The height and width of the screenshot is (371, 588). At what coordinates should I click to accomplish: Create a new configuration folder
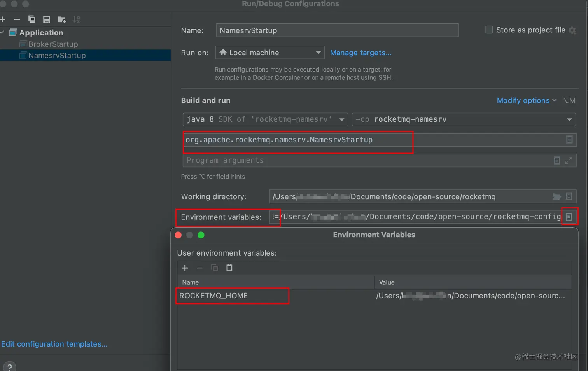coord(62,19)
